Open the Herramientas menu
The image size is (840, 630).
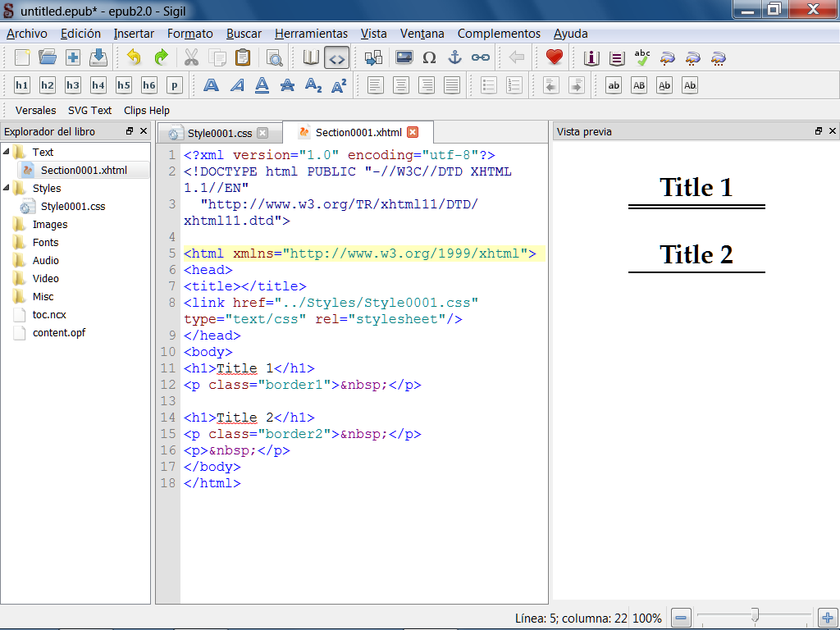pyautogui.click(x=311, y=34)
